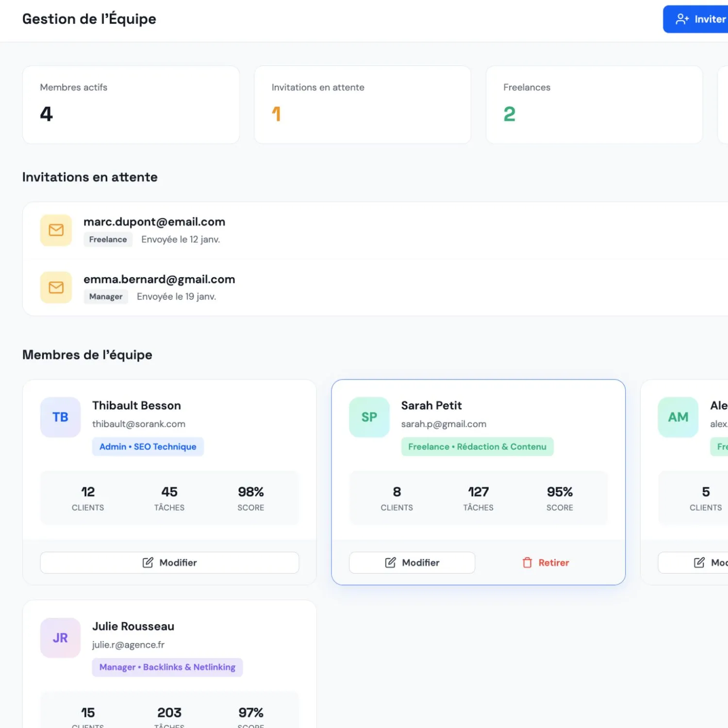Image resolution: width=728 pixels, height=728 pixels.
Task: Select the Membres actifs stat card
Action: (x=131, y=105)
